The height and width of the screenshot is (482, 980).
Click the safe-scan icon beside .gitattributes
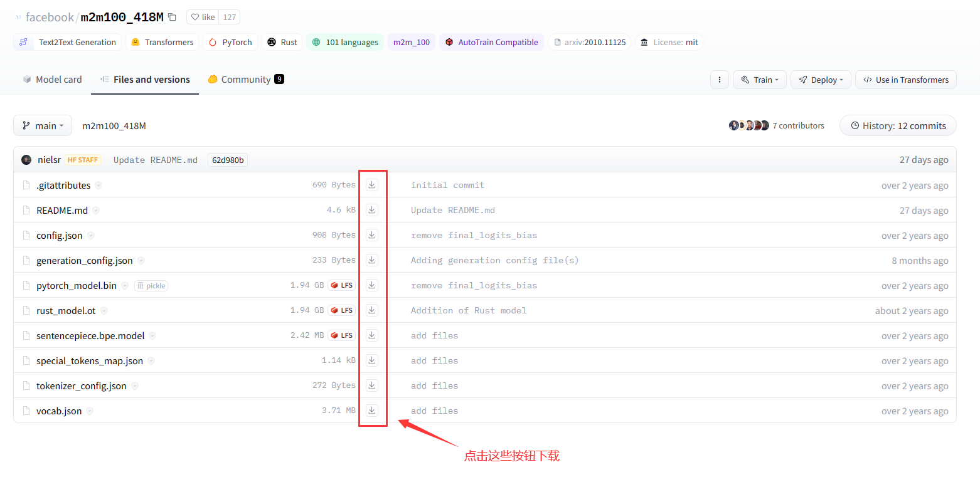point(99,186)
